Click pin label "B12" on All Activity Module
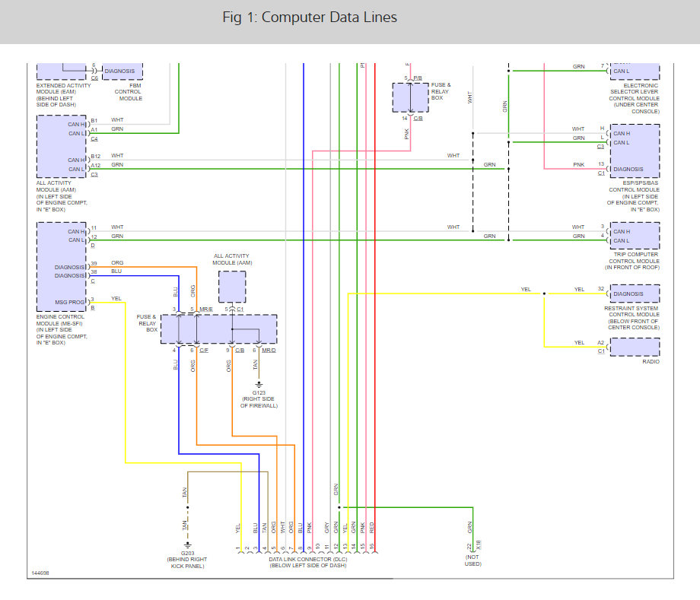700x600 pixels. point(96,157)
